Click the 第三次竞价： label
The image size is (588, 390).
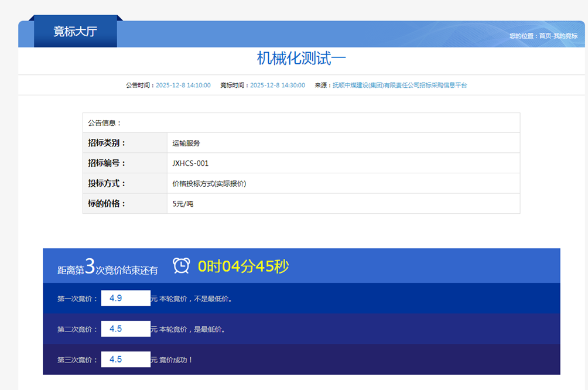tap(77, 360)
